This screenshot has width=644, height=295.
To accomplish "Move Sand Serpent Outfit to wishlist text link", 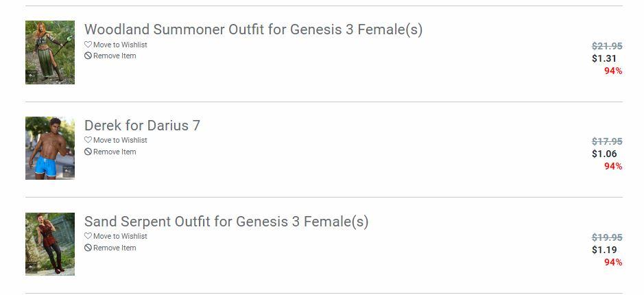I will [120, 237].
